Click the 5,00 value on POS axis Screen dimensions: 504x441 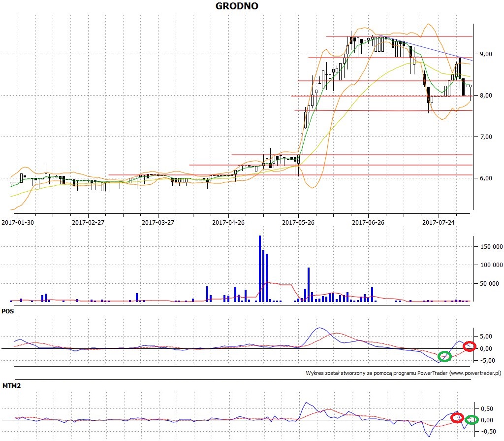(x=486, y=337)
